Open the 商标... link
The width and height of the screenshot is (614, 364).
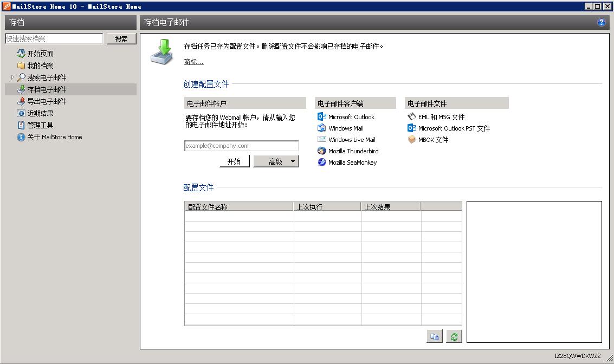pyautogui.click(x=193, y=61)
